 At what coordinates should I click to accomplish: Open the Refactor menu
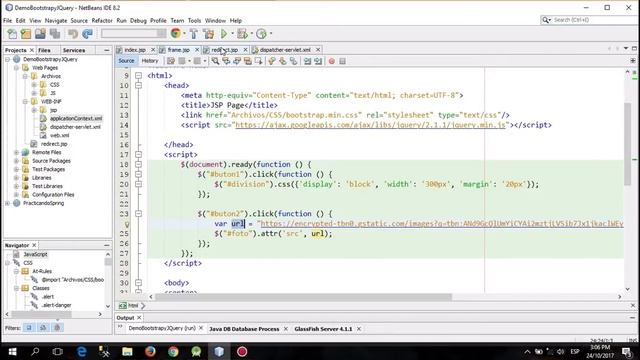[102, 20]
